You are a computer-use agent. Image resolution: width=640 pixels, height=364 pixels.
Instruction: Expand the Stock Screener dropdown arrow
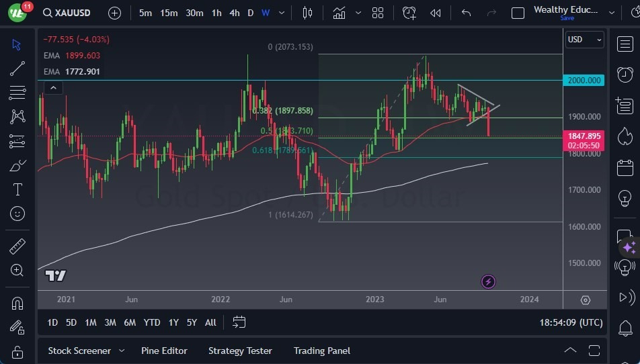122,351
